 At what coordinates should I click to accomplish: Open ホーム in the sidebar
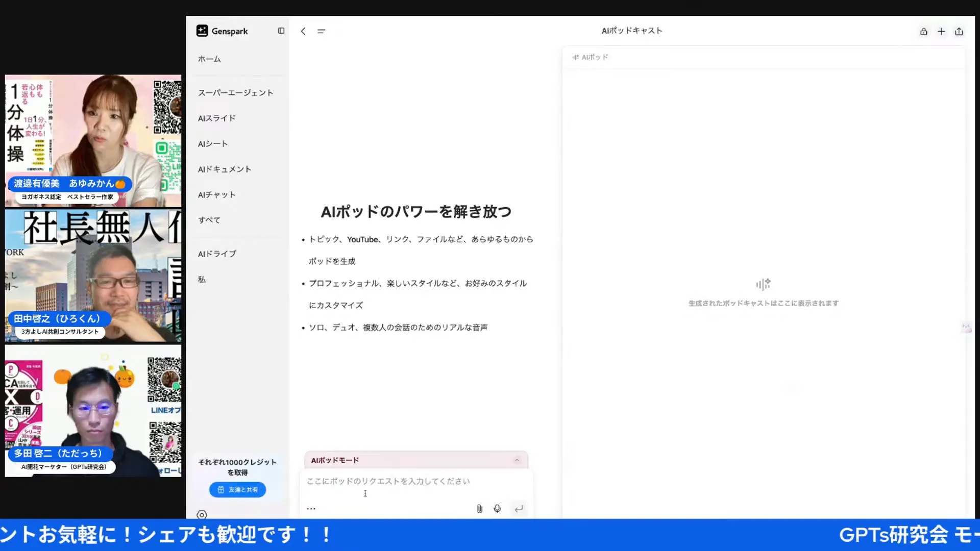(x=209, y=59)
